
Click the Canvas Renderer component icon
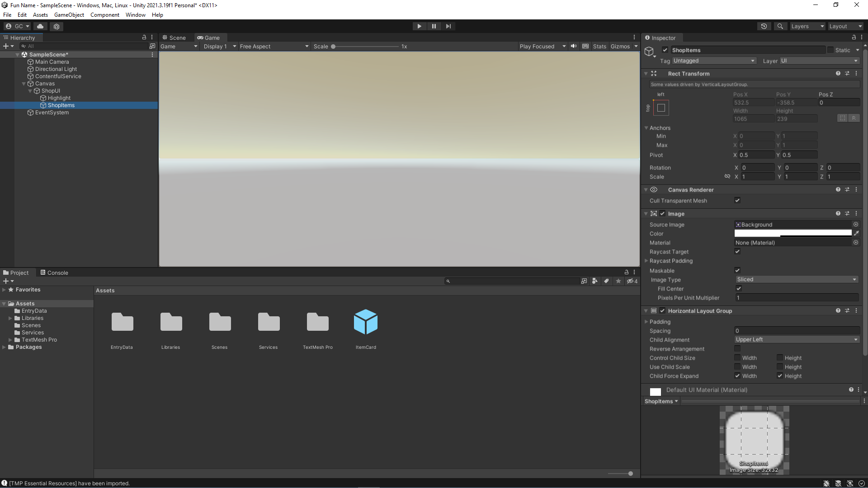click(x=655, y=189)
